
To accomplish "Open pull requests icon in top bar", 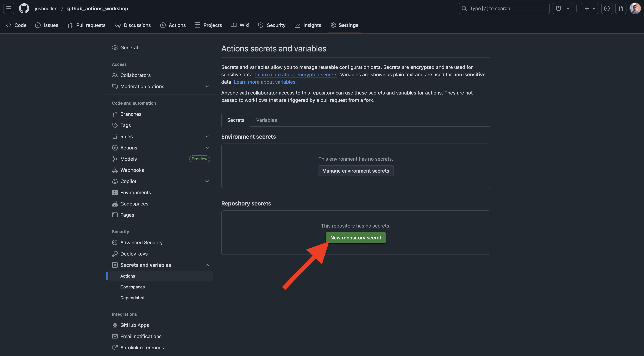I will (621, 9).
